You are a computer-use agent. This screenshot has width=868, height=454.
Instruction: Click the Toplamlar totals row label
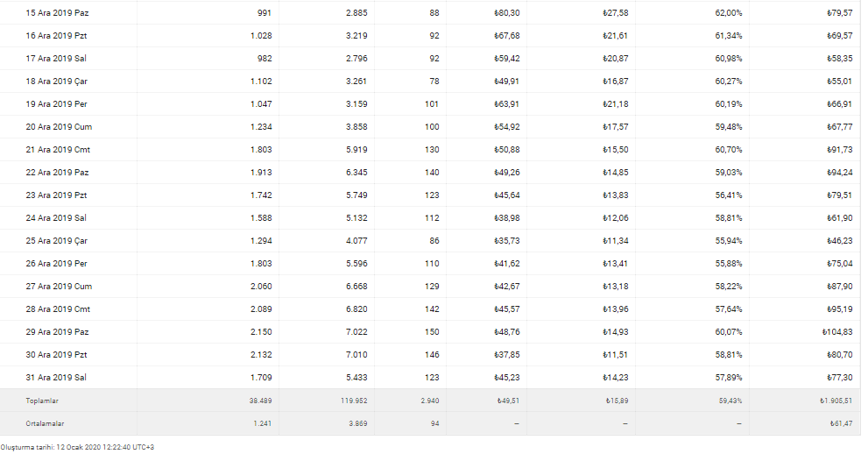pos(42,401)
